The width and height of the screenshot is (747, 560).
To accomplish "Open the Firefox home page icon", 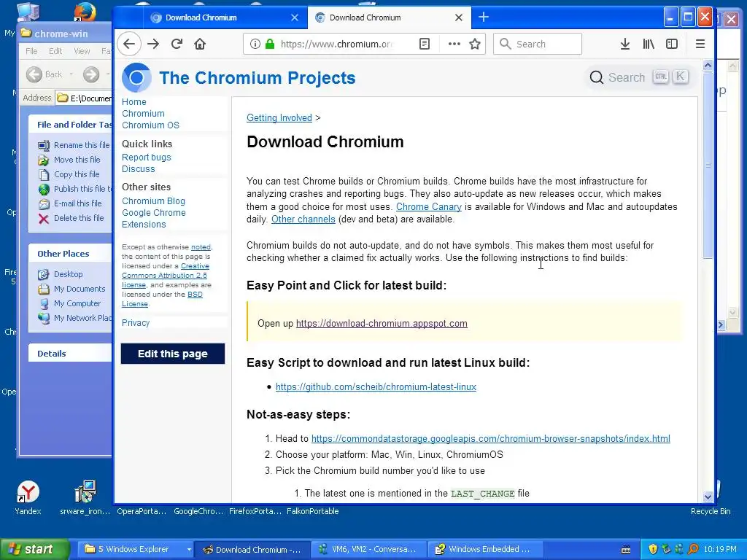I will tap(200, 44).
